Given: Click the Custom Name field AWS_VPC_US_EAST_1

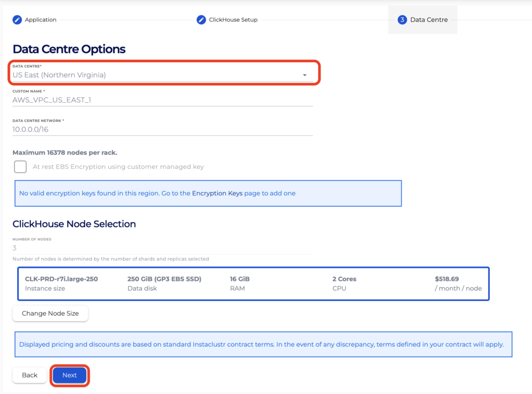Looking at the screenshot, I should click(162, 100).
